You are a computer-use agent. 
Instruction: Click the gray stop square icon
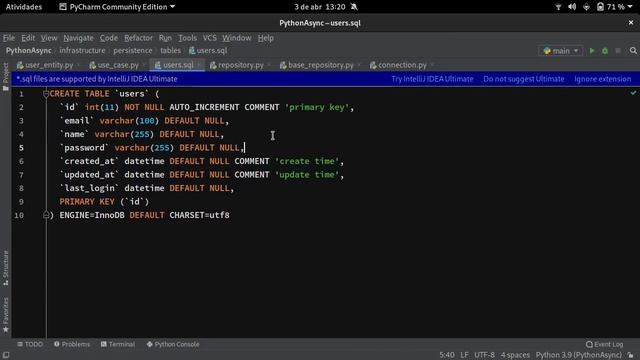click(x=618, y=51)
